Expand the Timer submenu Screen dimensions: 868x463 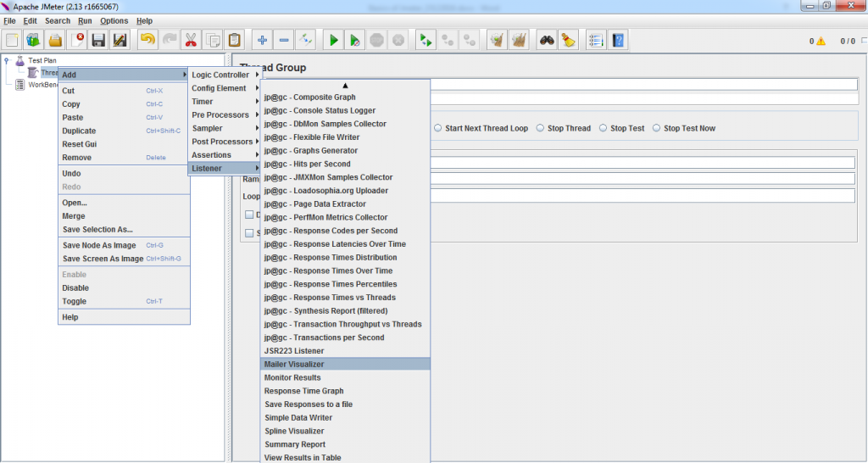224,102
